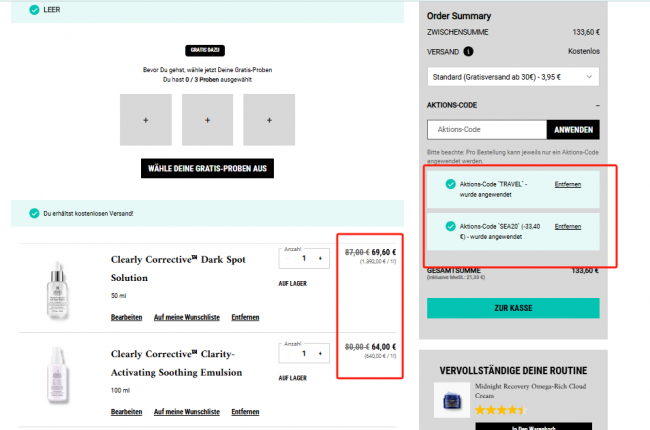This screenshot has width=650, height=430.
Task: Add Dark Spot Solution to wishlist
Action: point(187,317)
